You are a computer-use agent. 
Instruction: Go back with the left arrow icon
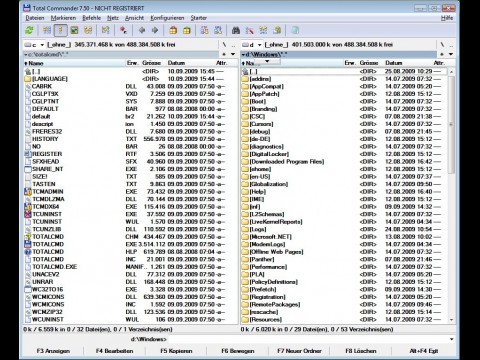pos(142,30)
